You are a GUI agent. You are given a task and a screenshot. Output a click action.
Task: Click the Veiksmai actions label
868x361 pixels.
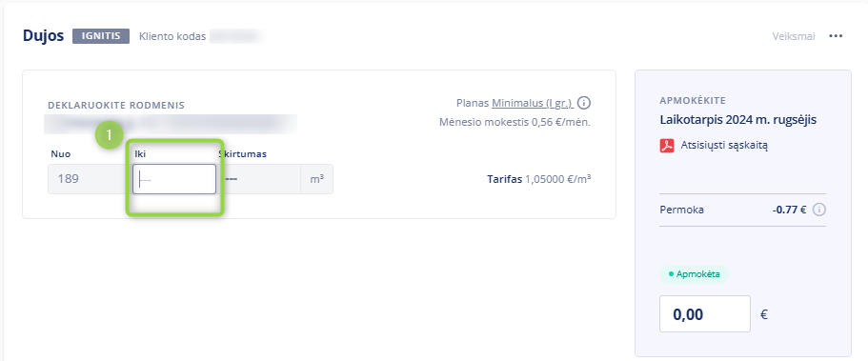[x=794, y=36]
